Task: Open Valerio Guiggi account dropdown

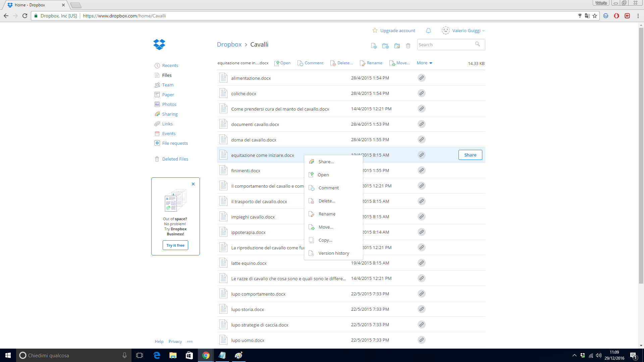Action: coord(468,31)
